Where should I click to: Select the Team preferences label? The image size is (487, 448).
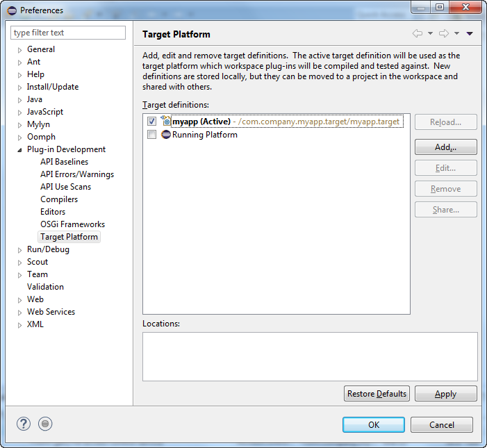click(38, 274)
